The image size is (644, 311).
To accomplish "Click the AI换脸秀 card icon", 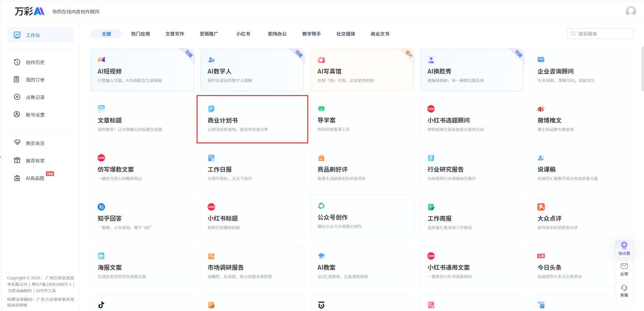I will pyautogui.click(x=431, y=60).
